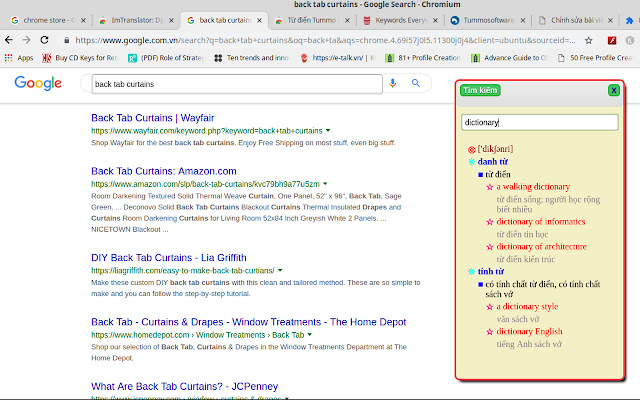The width and height of the screenshot is (640, 400).
Task: Go forward with the browser forward arrow
Action: coord(27,40)
